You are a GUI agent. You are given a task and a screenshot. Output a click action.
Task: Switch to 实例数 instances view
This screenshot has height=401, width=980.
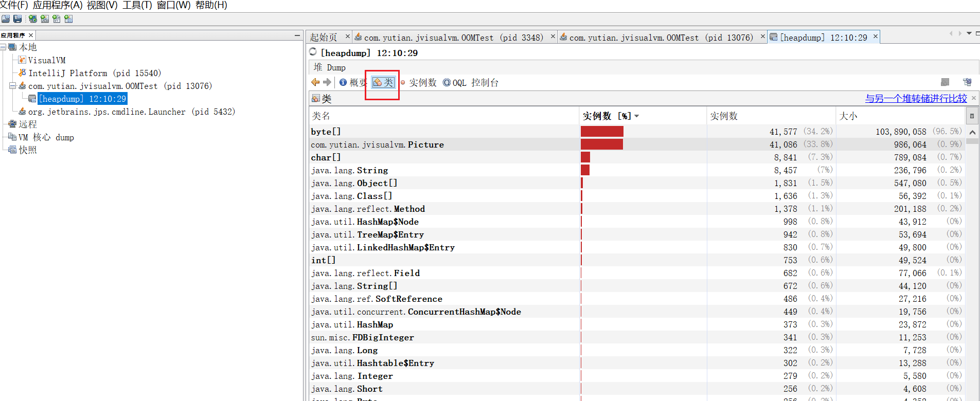[x=419, y=82]
